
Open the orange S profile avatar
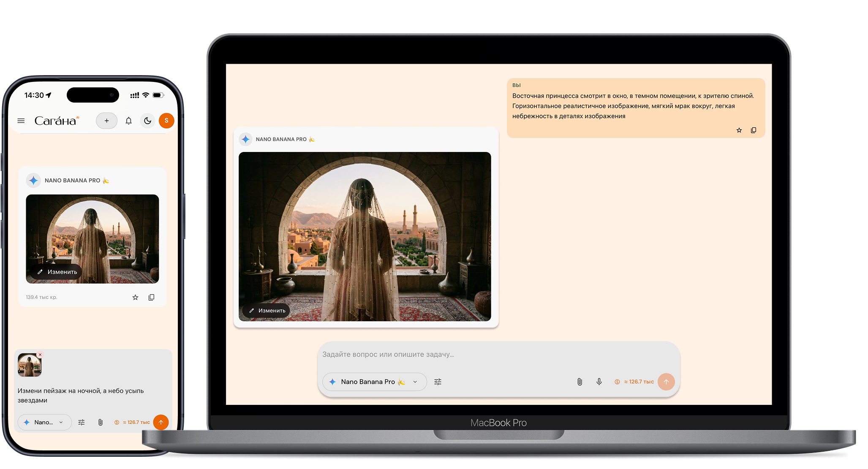pos(166,121)
